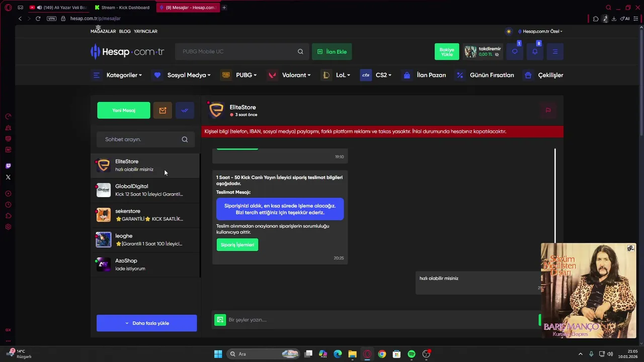Mute the YouTube tab audio icon
The image size is (644, 362).
39,8
